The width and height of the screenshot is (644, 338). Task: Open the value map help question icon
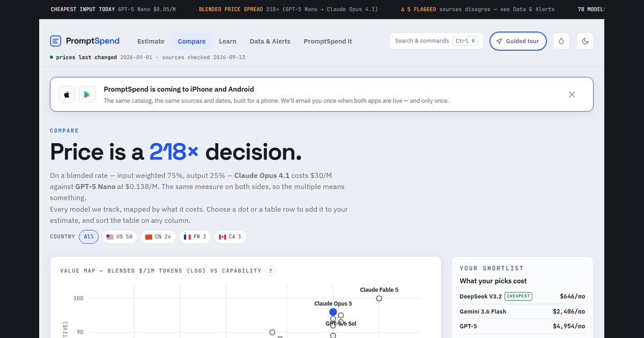(270, 271)
